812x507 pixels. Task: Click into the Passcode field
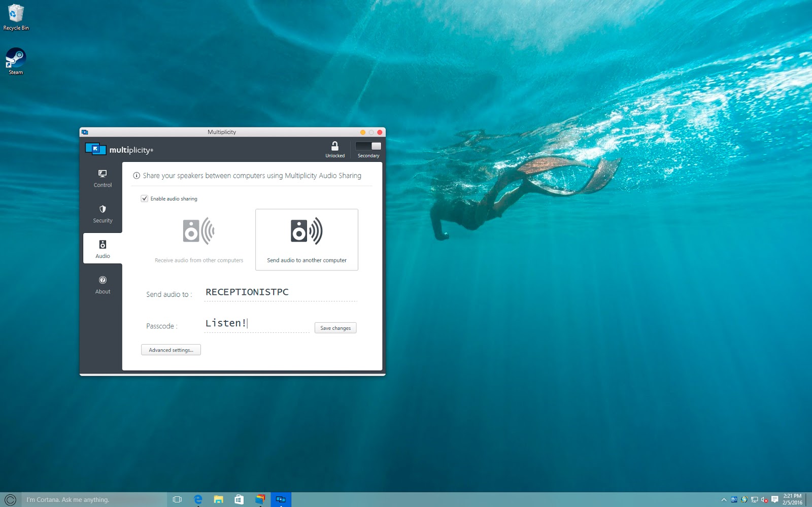tap(257, 324)
